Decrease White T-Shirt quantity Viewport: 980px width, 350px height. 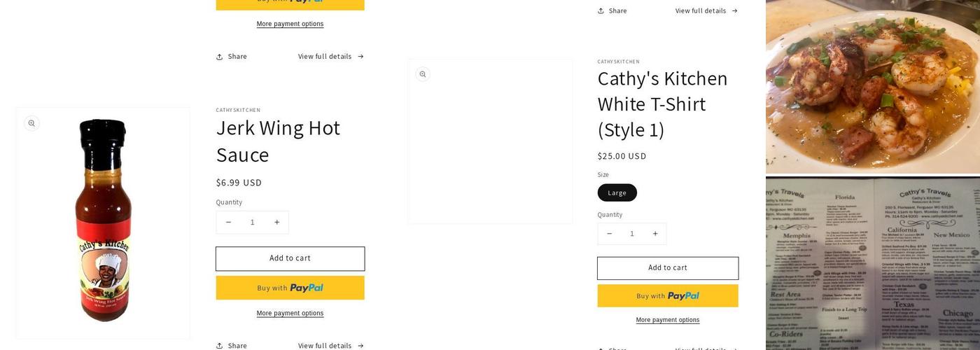pyautogui.click(x=609, y=234)
